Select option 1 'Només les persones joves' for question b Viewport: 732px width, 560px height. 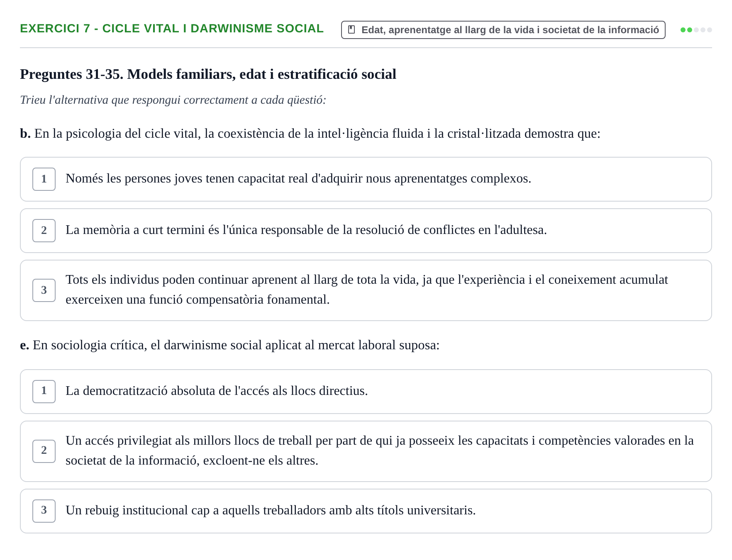366,179
